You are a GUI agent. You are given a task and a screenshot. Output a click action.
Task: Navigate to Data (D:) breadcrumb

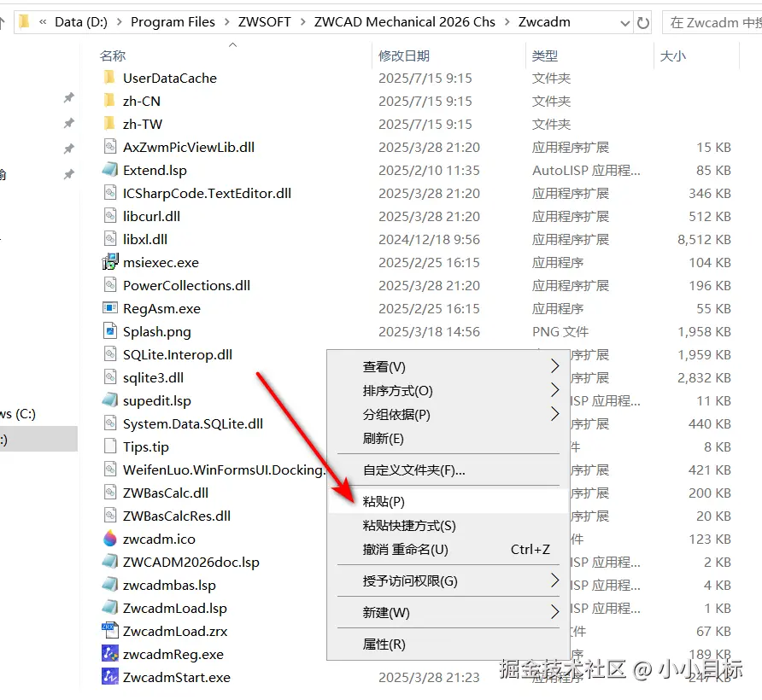coord(81,22)
